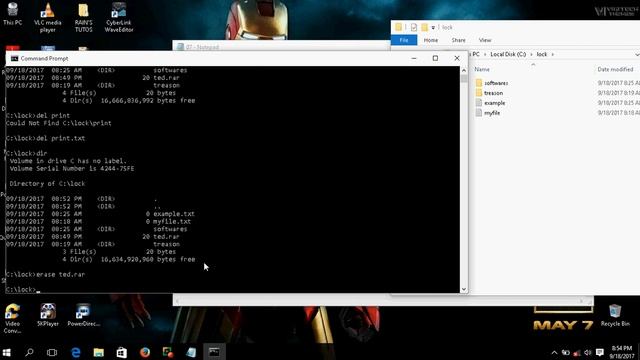Launch CyberLink WaveEditor desktop shortcut
This screenshot has width=640, height=360.
[x=119, y=17]
